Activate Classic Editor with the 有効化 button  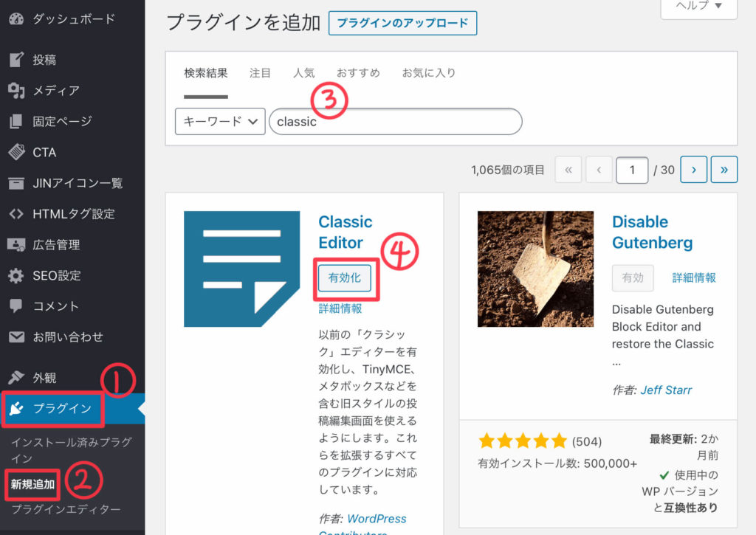(x=345, y=277)
